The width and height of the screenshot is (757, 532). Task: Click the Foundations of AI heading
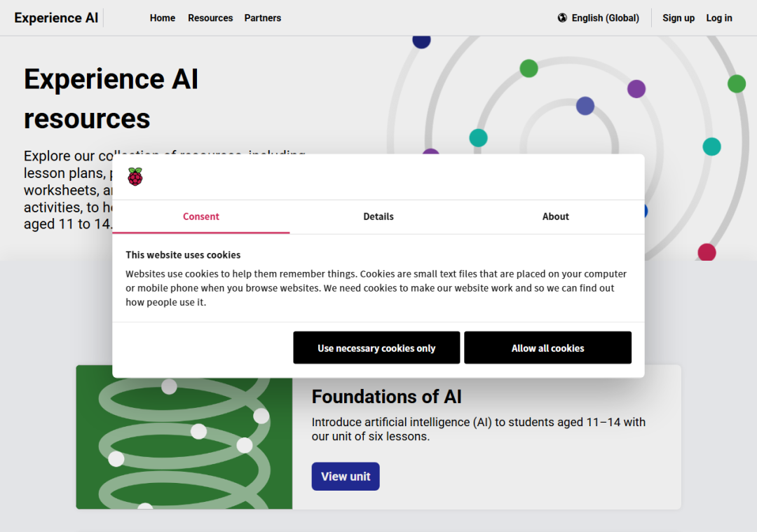[387, 397]
